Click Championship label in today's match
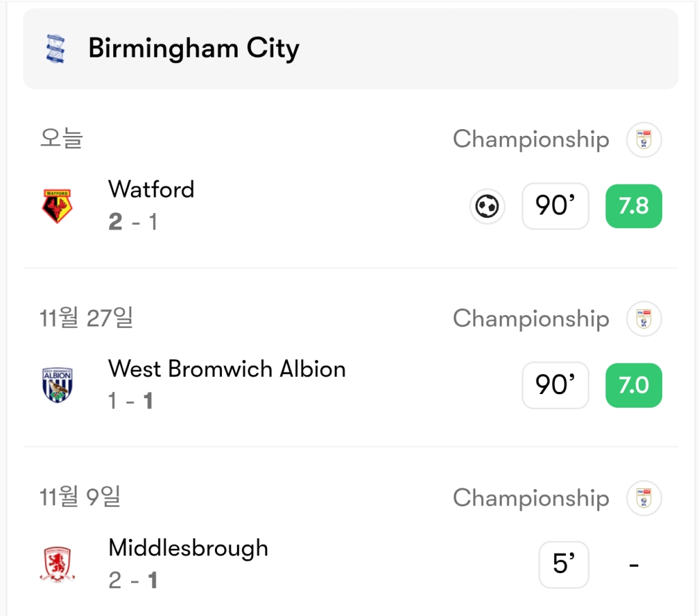 coord(530,139)
